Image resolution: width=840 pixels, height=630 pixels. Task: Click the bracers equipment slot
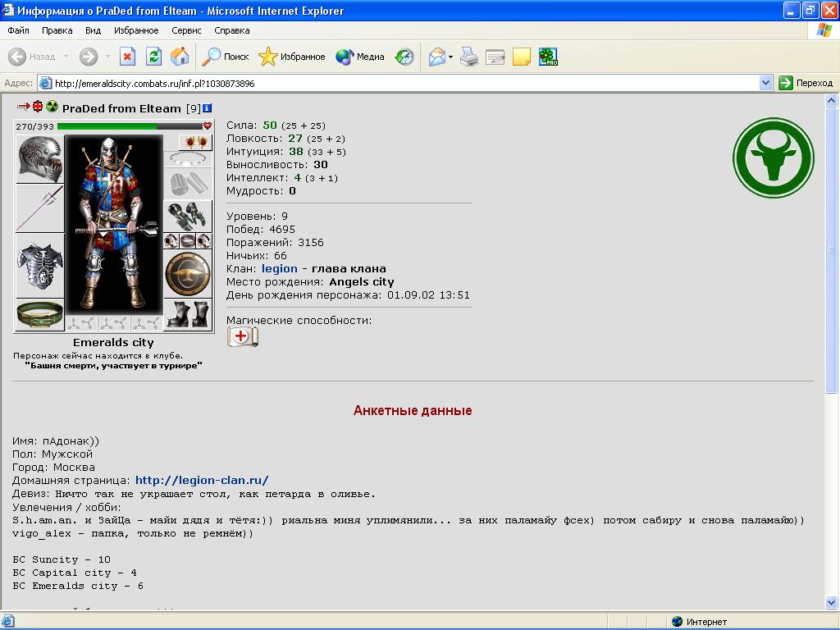(x=188, y=184)
